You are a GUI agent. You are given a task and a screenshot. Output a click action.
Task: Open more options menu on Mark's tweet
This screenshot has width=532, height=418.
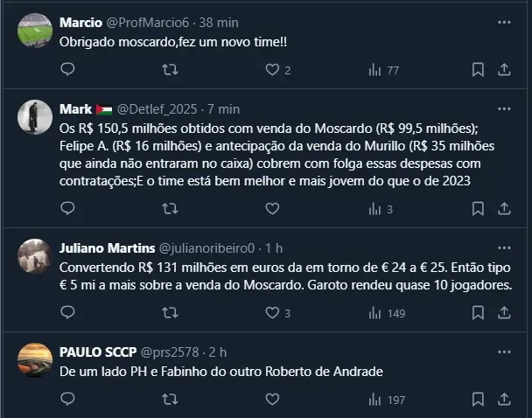pos(504,108)
